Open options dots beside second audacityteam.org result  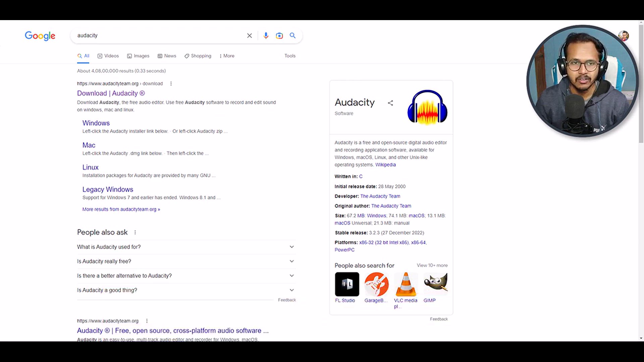coord(147,321)
